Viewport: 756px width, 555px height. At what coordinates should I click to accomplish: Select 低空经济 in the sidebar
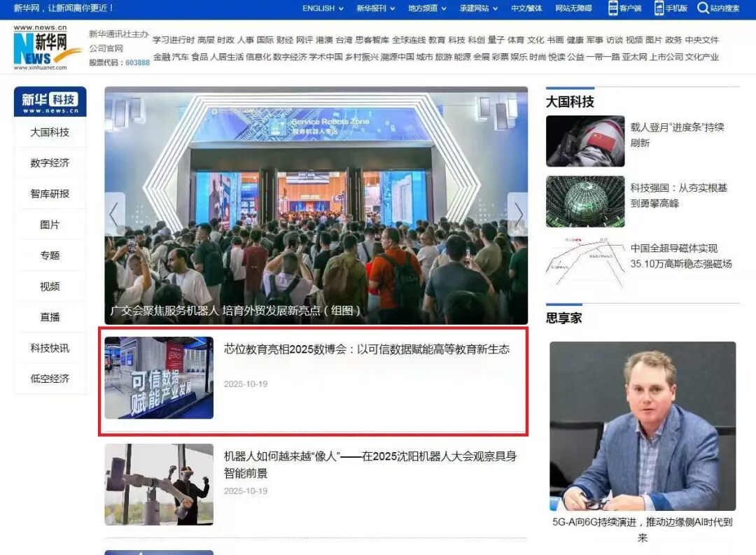(50, 379)
